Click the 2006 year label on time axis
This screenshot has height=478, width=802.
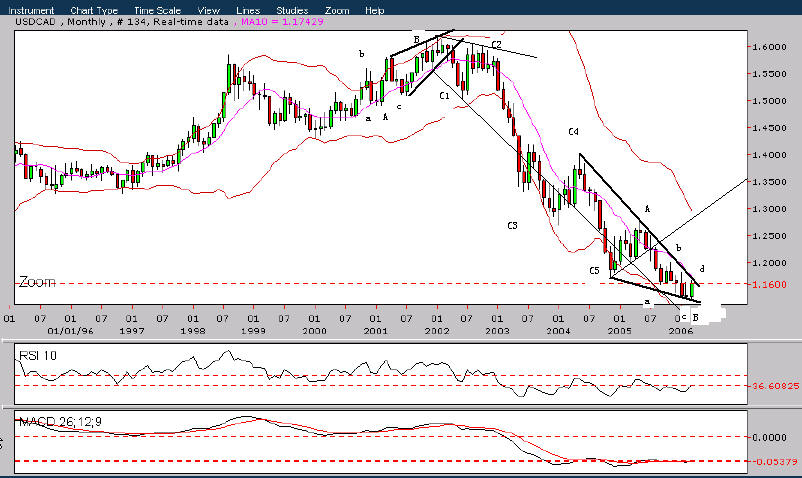[x=681, y=331]
